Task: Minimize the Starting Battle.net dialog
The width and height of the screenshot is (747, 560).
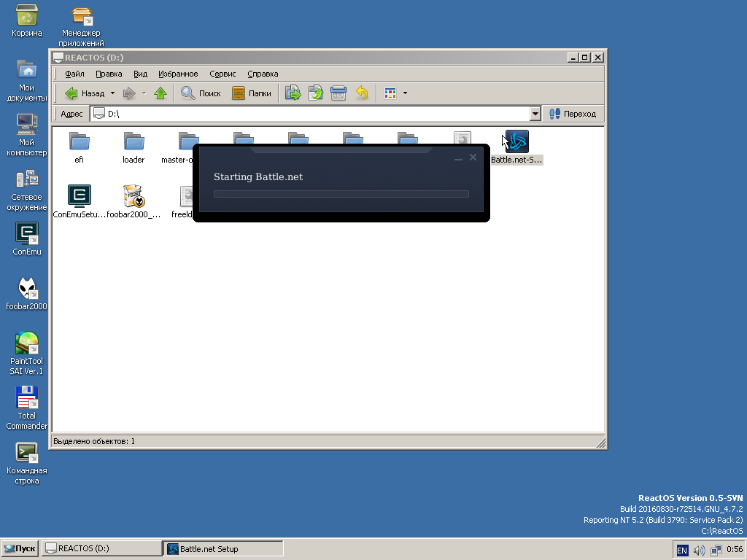Action: coord(458,157)
